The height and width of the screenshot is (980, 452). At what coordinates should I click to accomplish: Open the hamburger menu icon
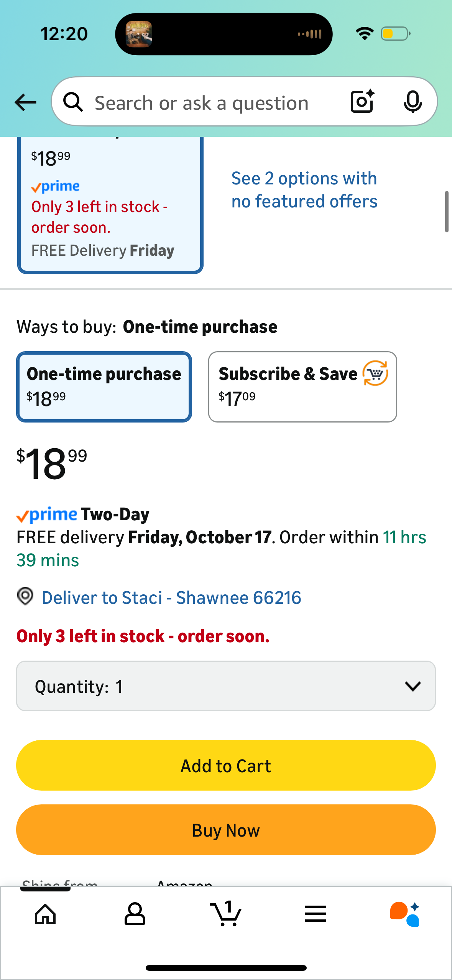316,914
